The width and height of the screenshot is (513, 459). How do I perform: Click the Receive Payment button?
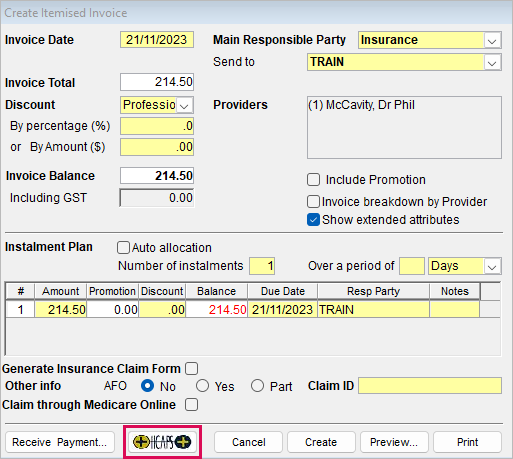(60, 442)
